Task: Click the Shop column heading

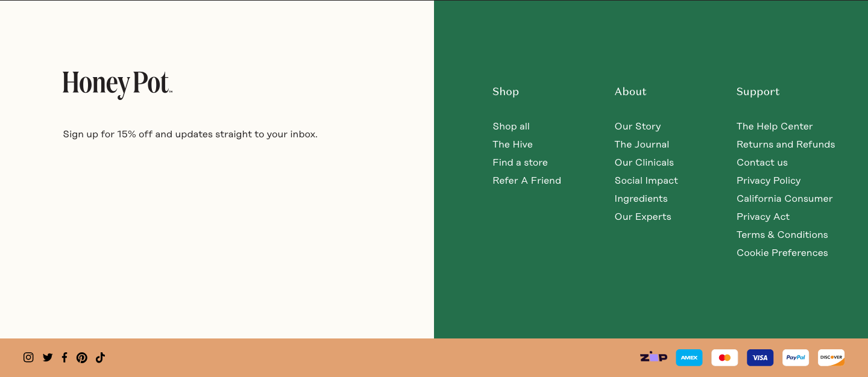Action: tap(506, 92)
